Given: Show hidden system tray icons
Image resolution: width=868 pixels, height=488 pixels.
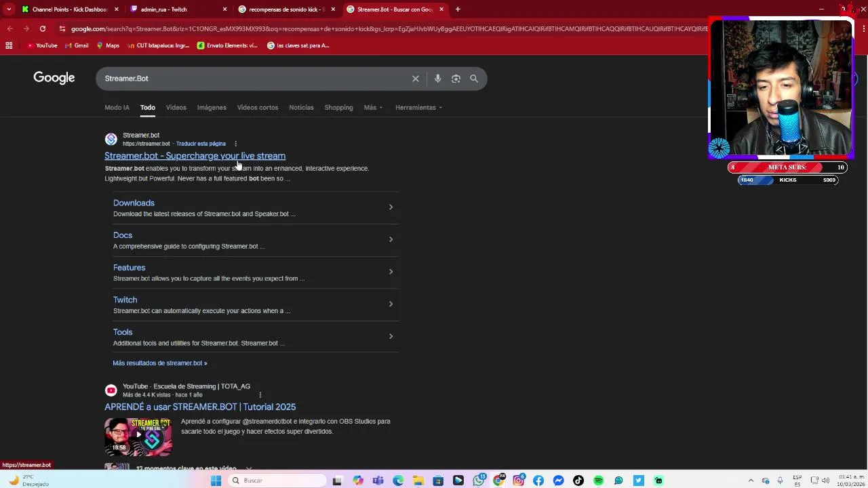Looking at the screenshot, I should (x=751, y=481).
